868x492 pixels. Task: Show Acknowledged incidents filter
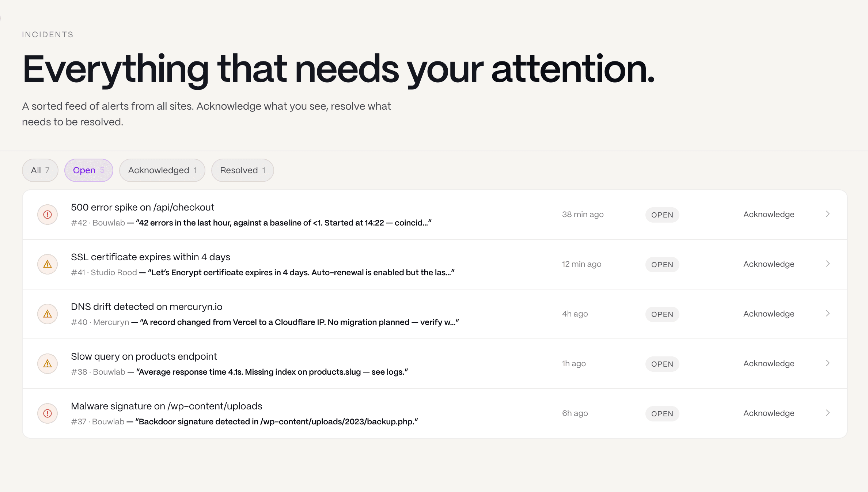(162, 170)
